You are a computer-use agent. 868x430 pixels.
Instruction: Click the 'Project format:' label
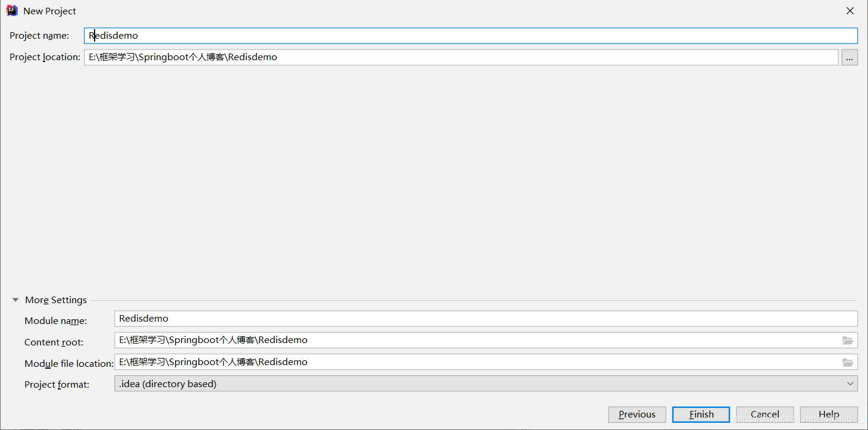[x=57, y=385]
